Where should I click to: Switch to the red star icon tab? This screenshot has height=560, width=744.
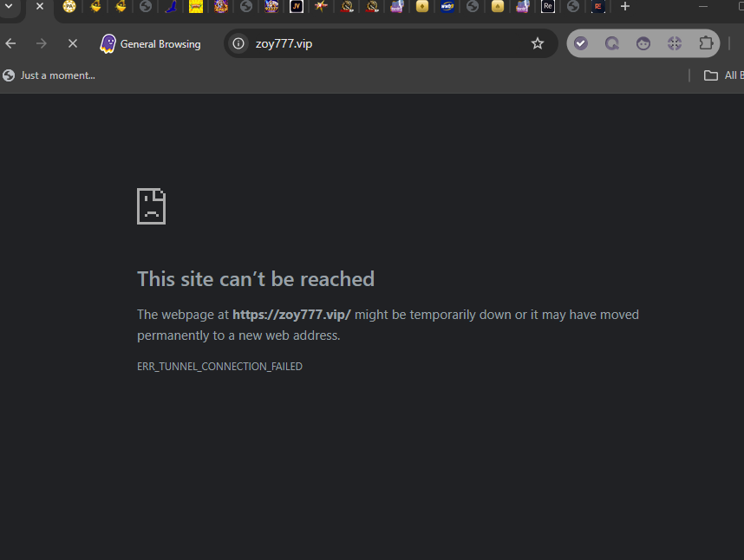click(321, 6)
